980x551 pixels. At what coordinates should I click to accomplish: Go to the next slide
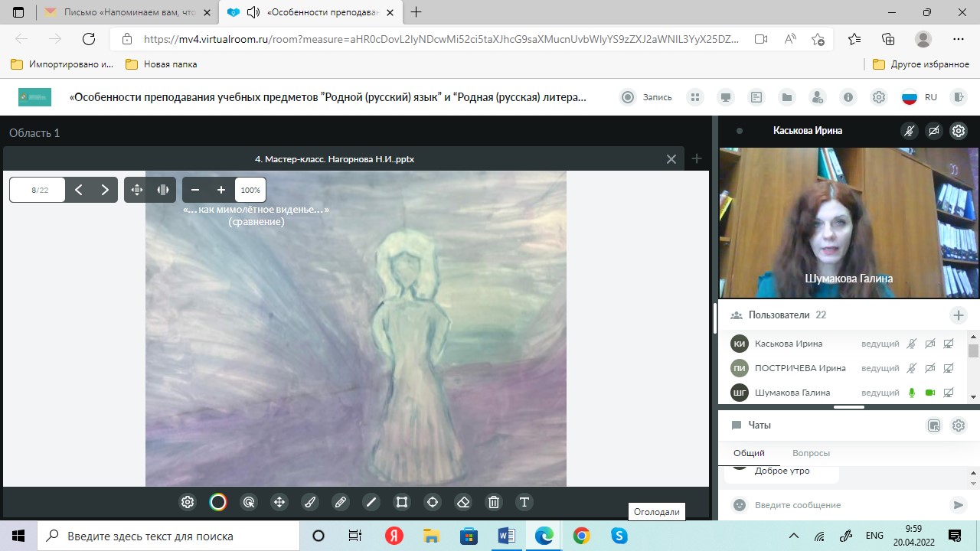tap(105, 190)
